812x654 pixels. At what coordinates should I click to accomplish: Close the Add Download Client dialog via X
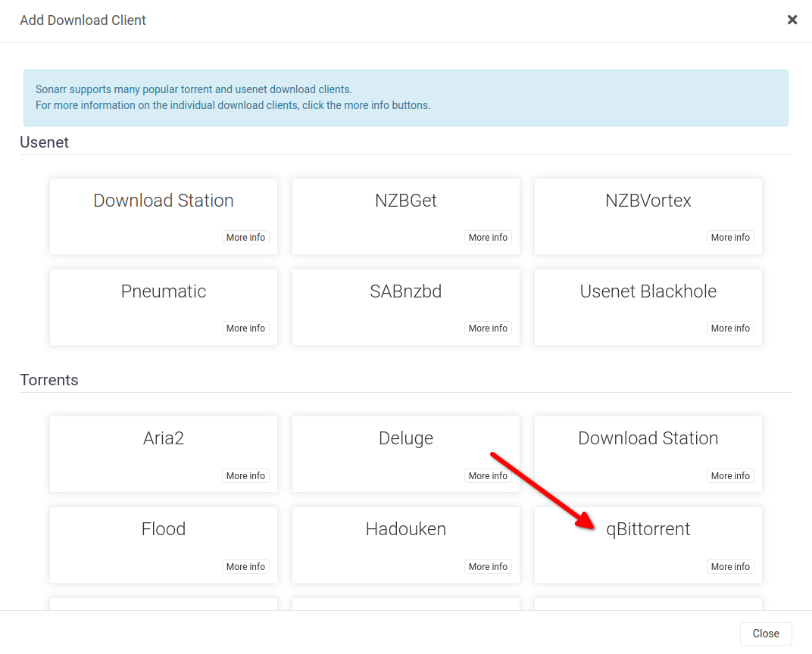click(x=792, y=20)
